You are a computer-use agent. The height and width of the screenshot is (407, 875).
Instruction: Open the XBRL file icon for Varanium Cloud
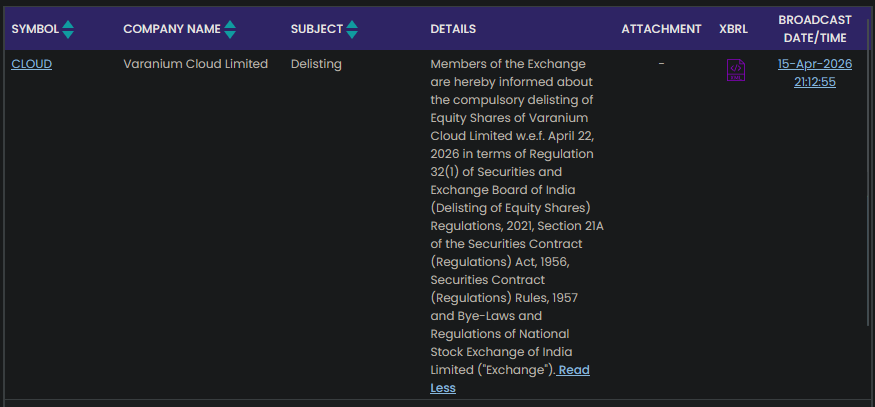pyautogui.click(x=735, y=70)
